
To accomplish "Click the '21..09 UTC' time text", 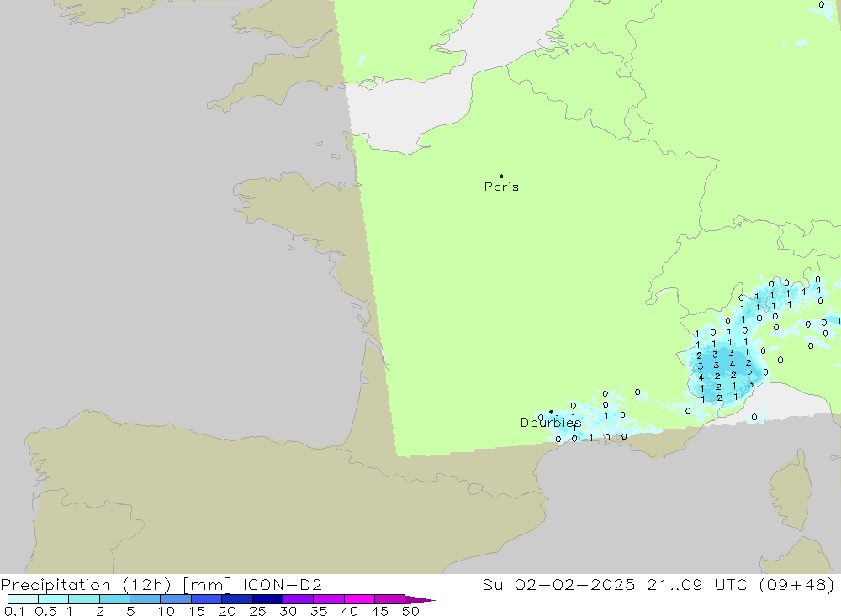I will click(697, 584).
